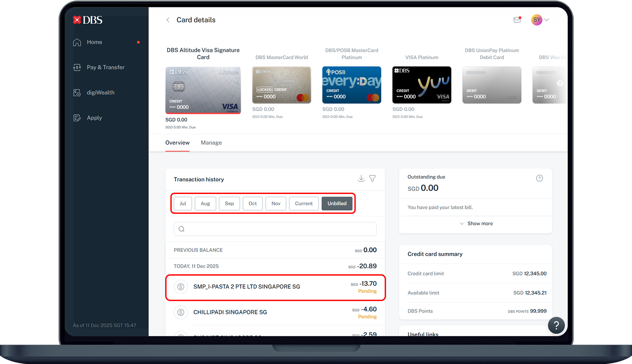Select the Nov month filter
Image resolution: width=632 pixels, height=364 pixels.
coord(276,203)
